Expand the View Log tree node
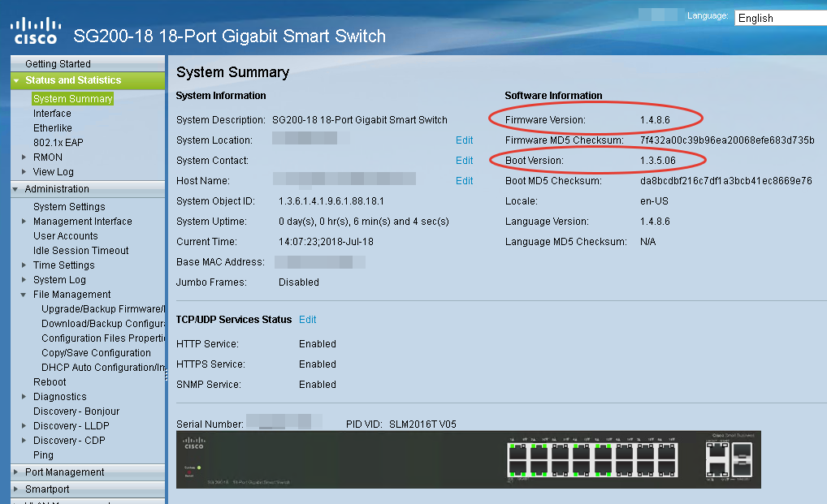Screen dimensions: 827x504 pos(24,172)
